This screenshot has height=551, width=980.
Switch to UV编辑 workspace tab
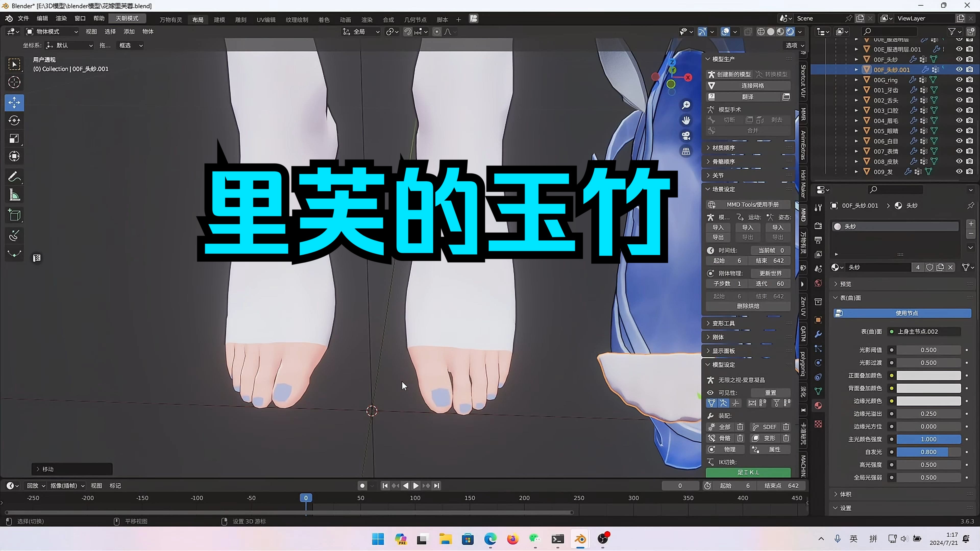click(x=266, y=19)
